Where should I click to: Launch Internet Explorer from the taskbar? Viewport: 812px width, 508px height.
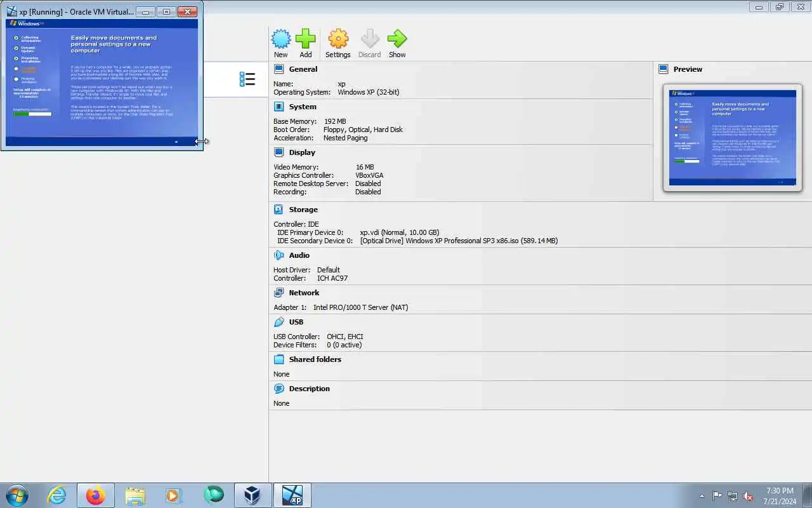[x=57, y=495]
